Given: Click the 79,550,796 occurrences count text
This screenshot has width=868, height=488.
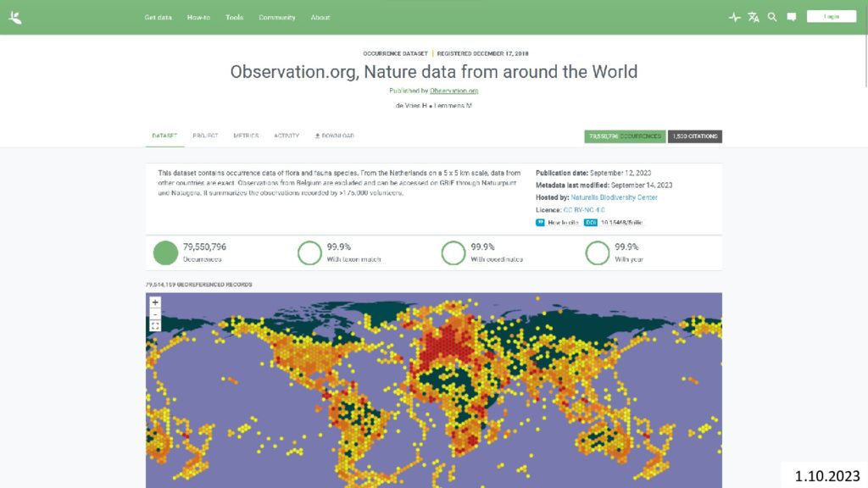Looking at the screenshot, I should 204,247.
